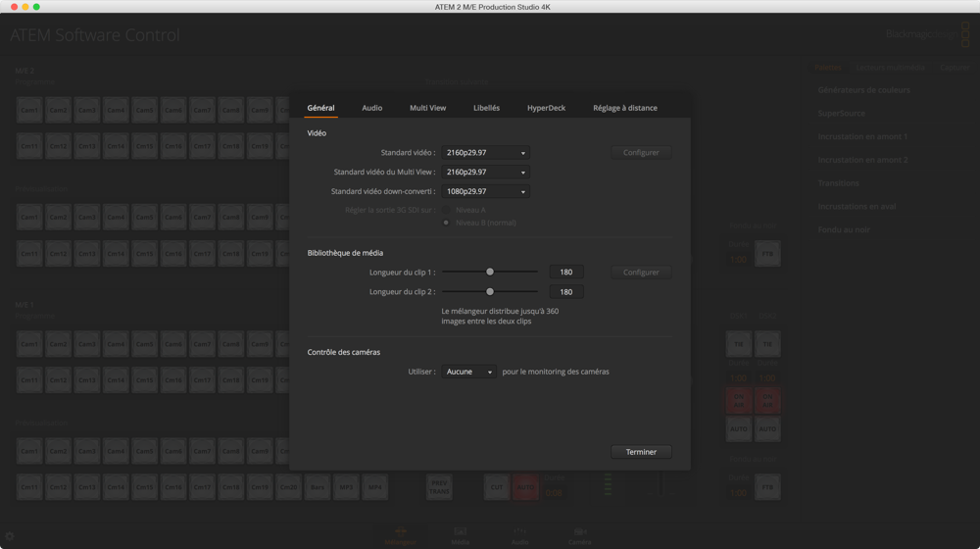The image size is (980, 549).
Task: Switch to the Audio settings tab
Action: (371, 108)
